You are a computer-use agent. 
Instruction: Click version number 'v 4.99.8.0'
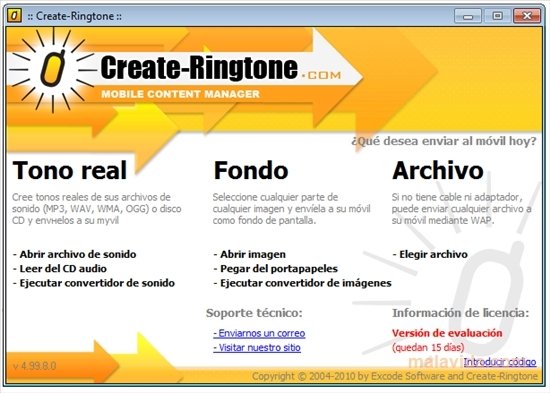click(34, 366)
